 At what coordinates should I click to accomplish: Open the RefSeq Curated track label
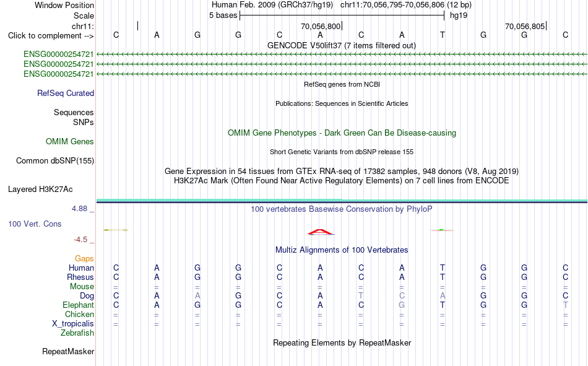pyautogui.click(x=66, y=93)
